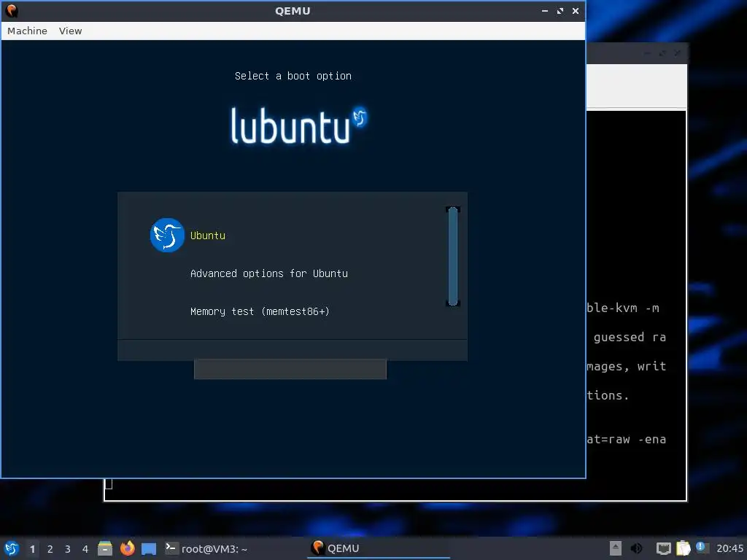Image resolution: width=747 pixels, height=560 pixels.
Task: Open the wired network tray icon
Action: pos(664,548)
